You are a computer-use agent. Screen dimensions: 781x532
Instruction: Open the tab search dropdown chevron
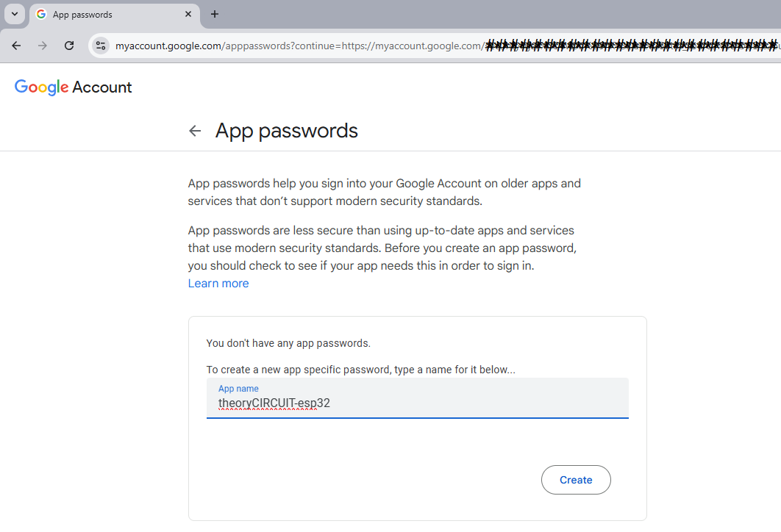[15, 14]
